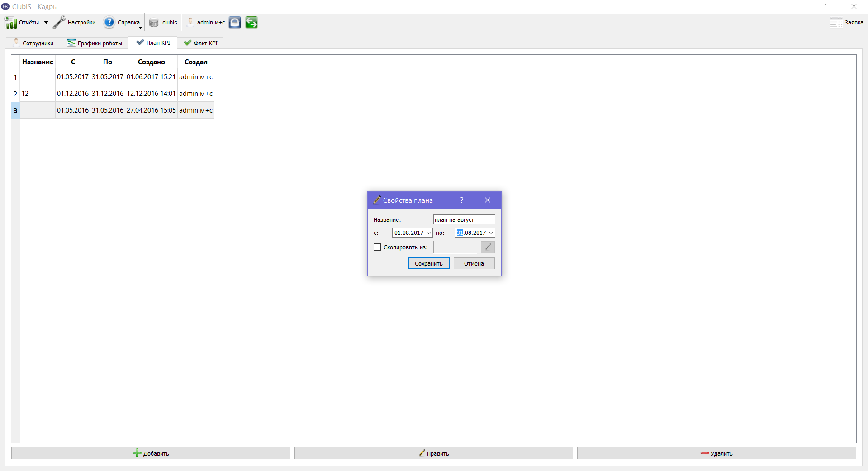The image size is (868, 471).
Task: Enable the Скопировать из checkbox
Action: (377, 247)
